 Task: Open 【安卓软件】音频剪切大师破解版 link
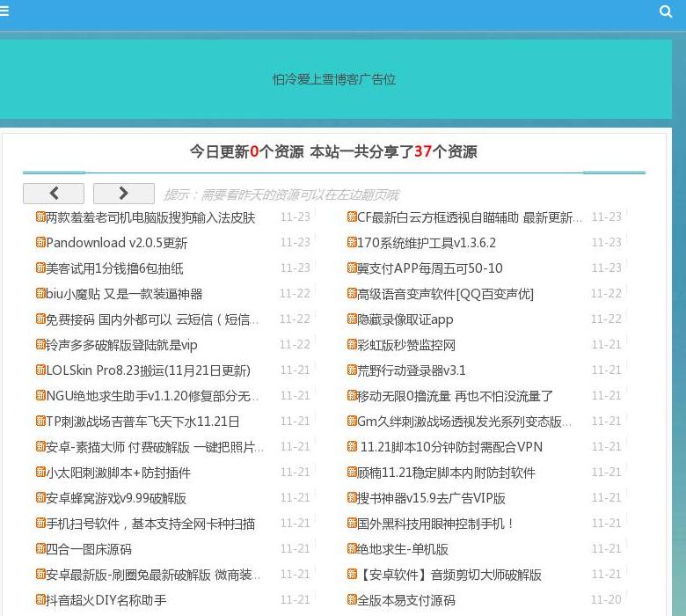449,574
